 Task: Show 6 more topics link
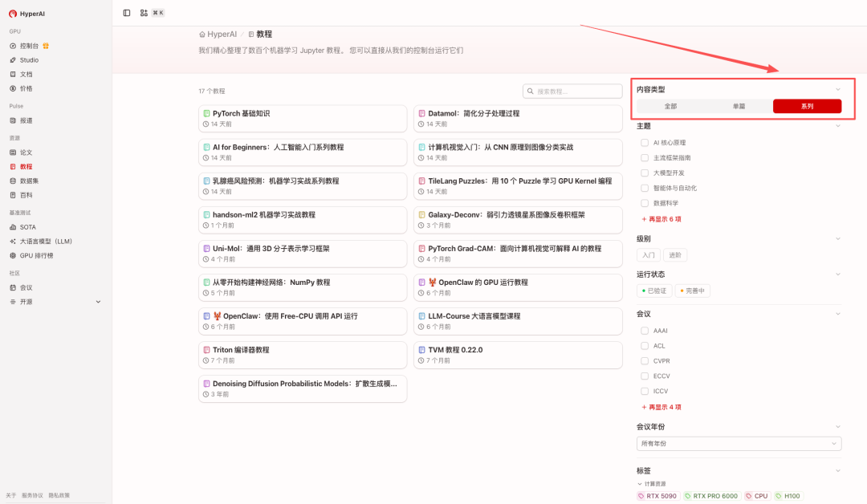661,219
